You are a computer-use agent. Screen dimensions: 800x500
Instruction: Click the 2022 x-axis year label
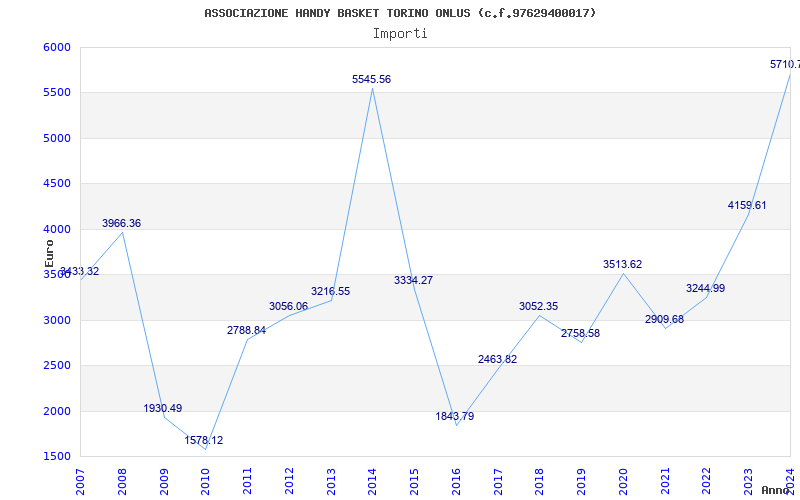[707, 482]
